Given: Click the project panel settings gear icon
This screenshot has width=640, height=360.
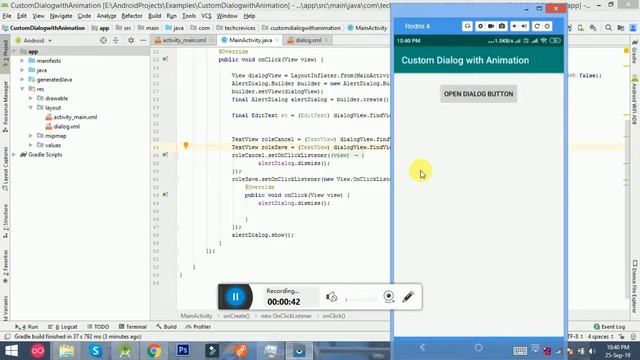Looking at the screenshot, I should click(x=131, y=40).
